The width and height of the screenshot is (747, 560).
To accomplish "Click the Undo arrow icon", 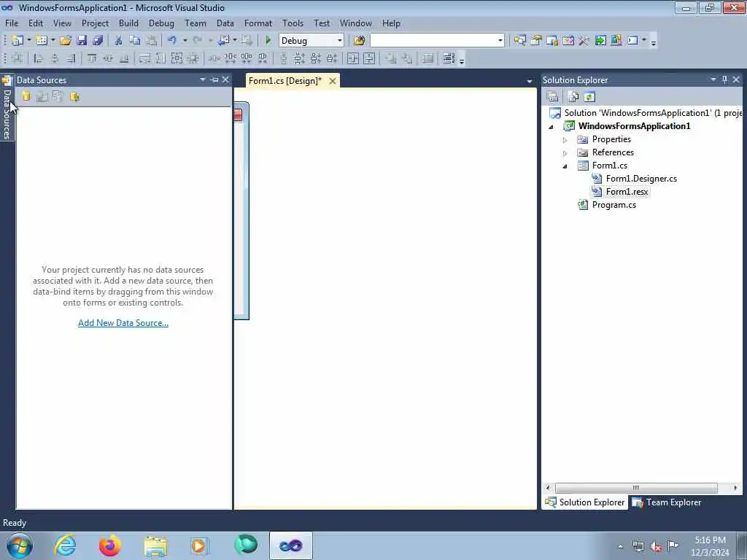I will (x=172, y=41).
